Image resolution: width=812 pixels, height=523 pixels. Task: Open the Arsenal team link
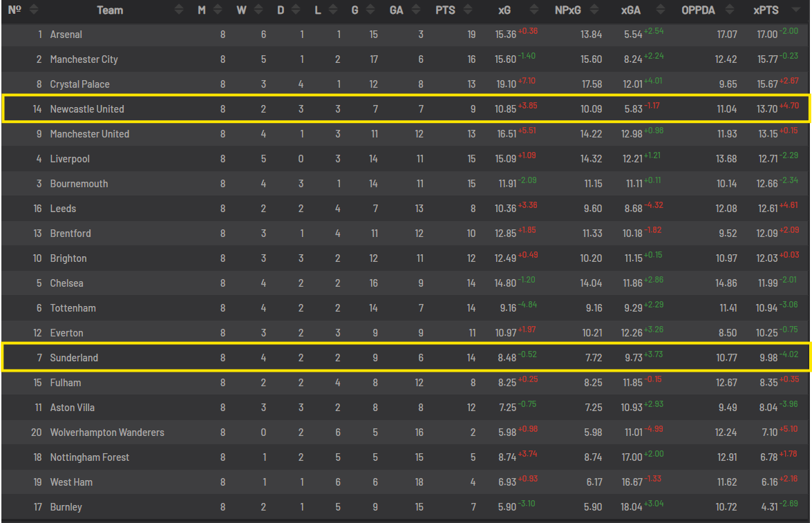[66, 35]
